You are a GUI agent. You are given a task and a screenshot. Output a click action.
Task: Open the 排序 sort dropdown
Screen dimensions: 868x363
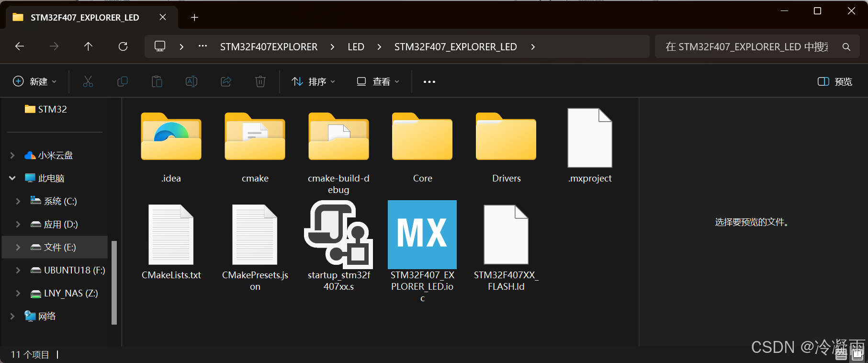click(x=314, y=82)
